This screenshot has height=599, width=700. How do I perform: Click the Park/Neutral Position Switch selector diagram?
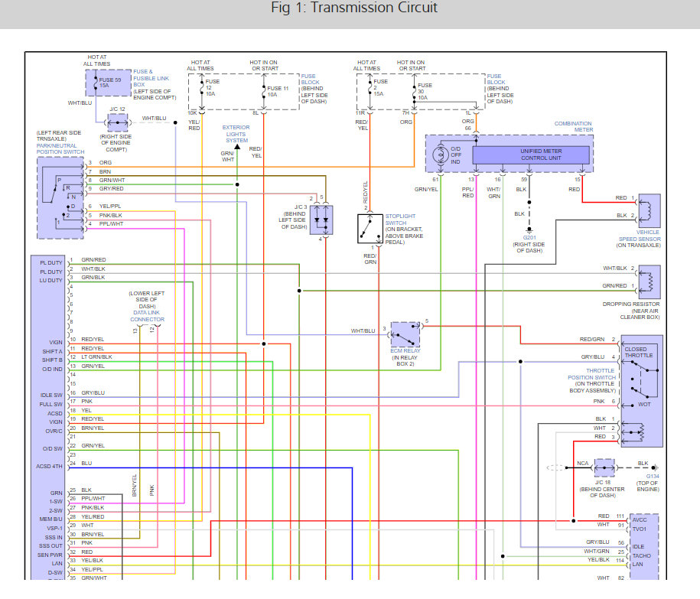click(x=60, y=197)
